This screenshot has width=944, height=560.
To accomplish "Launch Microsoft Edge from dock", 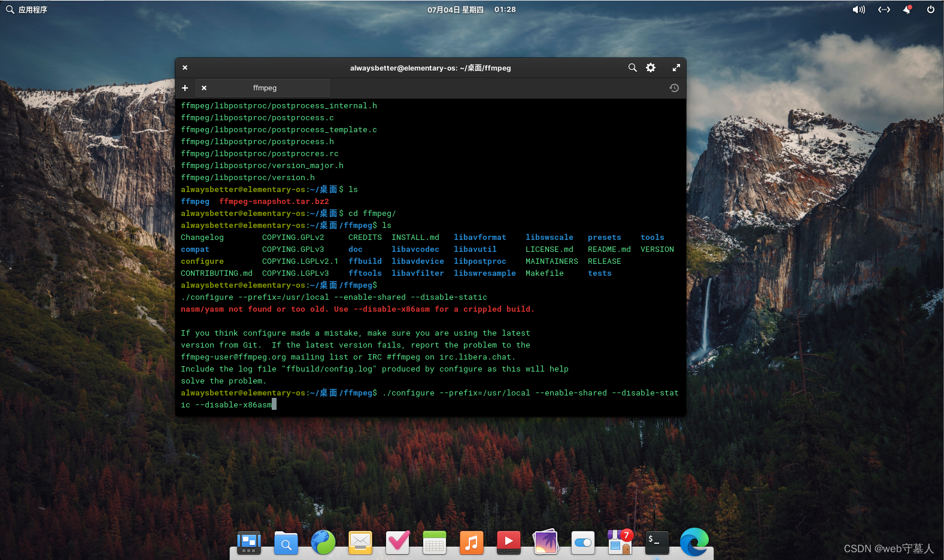I will [x=694, y=542].
